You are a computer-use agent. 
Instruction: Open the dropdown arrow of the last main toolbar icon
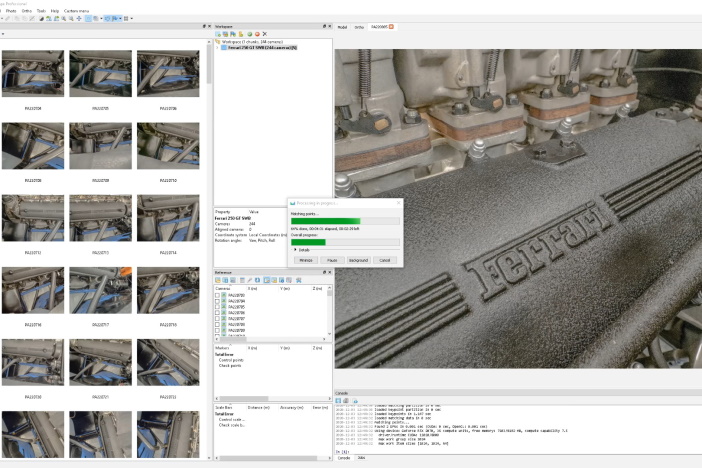pos(132,19)
